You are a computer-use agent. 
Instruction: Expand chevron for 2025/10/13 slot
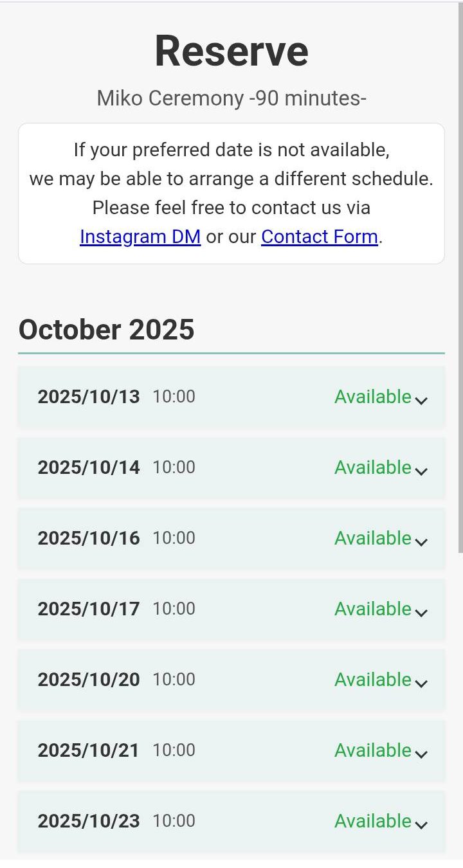[x=421, y=400]
